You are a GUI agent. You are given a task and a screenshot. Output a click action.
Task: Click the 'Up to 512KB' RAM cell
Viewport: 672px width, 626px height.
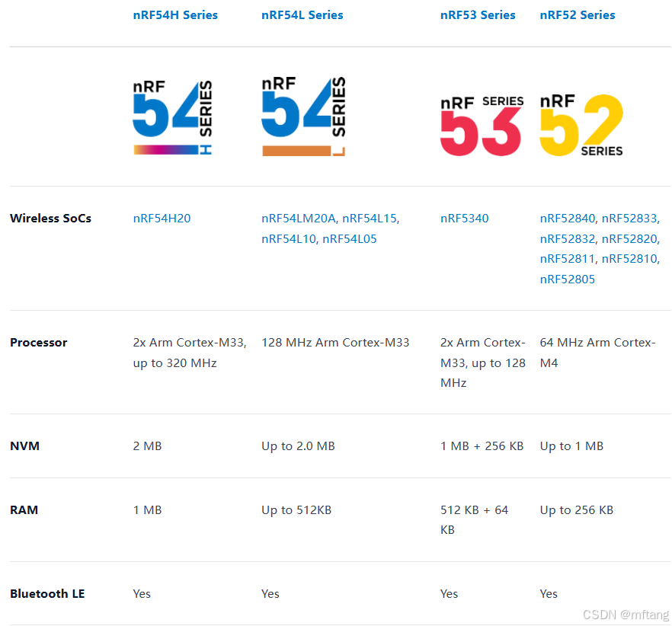(296, 510)
